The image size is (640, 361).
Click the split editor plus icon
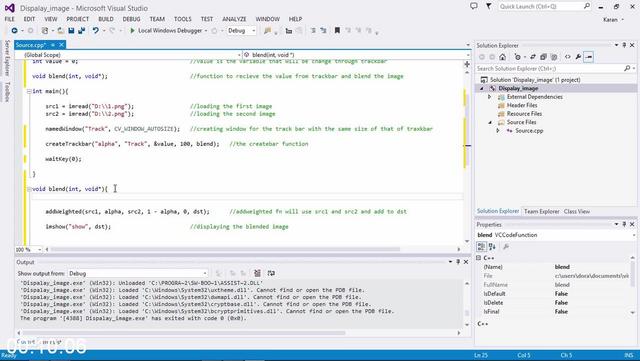pos(467,64)
